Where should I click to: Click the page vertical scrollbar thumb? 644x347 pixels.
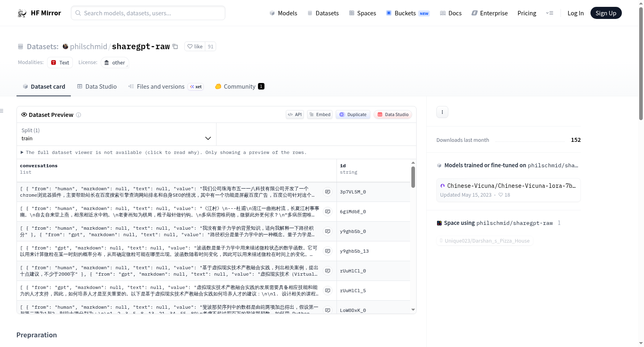(x=641, y=63)
